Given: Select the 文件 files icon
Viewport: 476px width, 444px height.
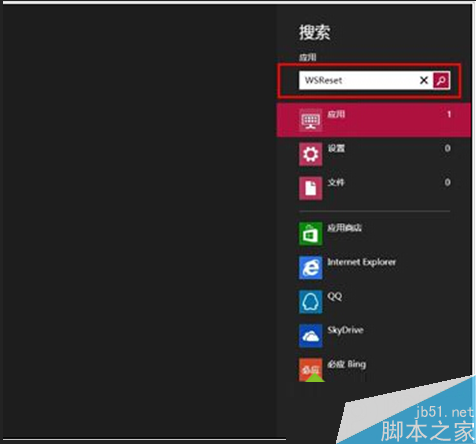Looking at the screenshot, I should (311, 188).
